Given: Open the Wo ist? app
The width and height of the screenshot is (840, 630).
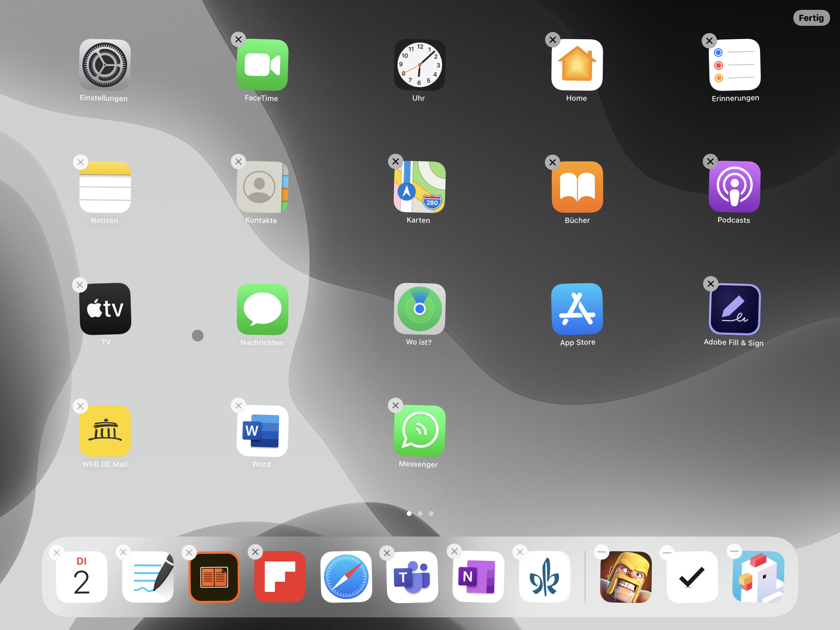Looking at the screenshot, I should pos(419,309).
